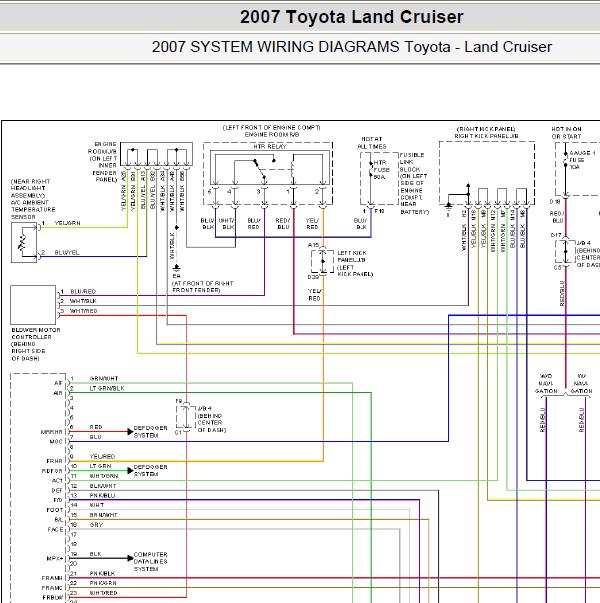Click the ambient temperature sensor symbol box

tap(24, 242)
